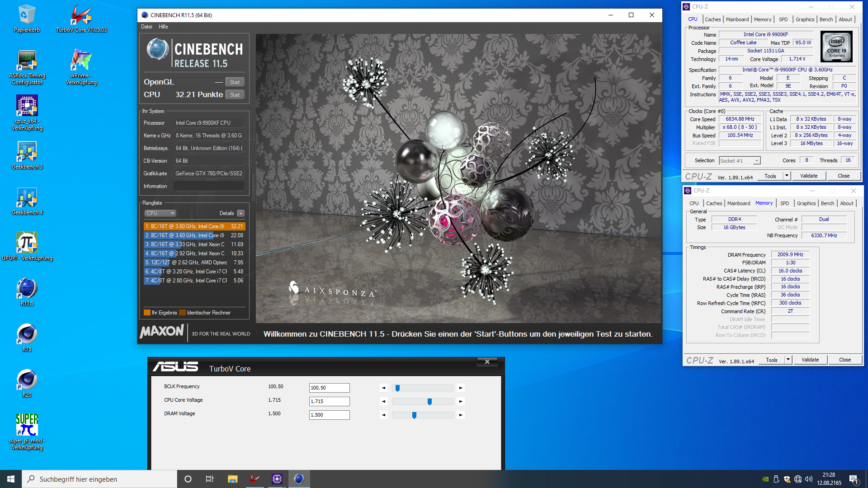Click Close button in upper CPU-Z window
The height and width of the screenshot is (488, 868).
844,176
